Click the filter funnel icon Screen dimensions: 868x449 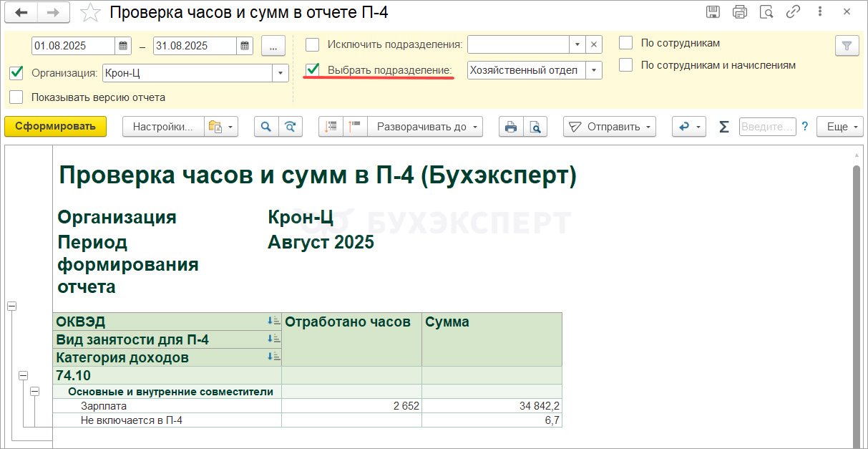tap(847, 46)
